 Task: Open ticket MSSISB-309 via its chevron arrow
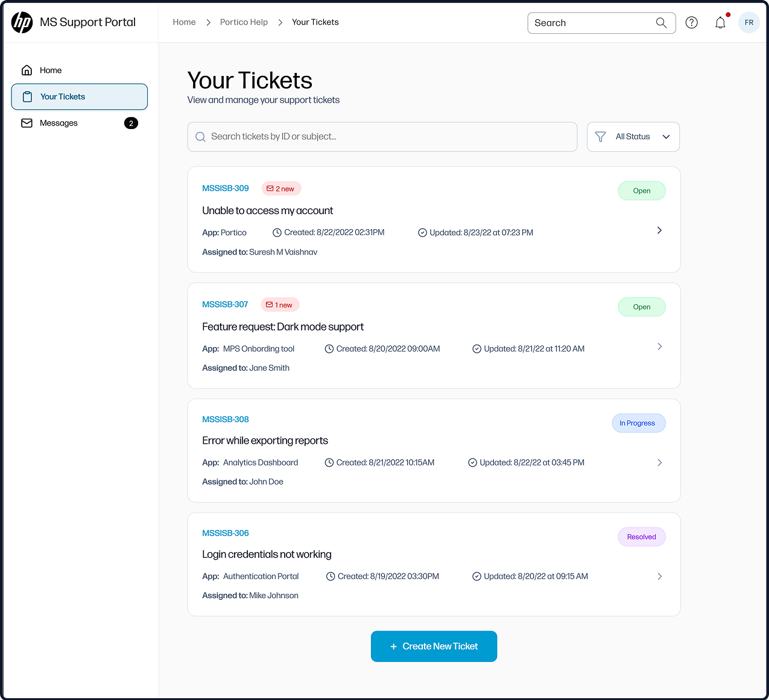[x=659, y=230]
